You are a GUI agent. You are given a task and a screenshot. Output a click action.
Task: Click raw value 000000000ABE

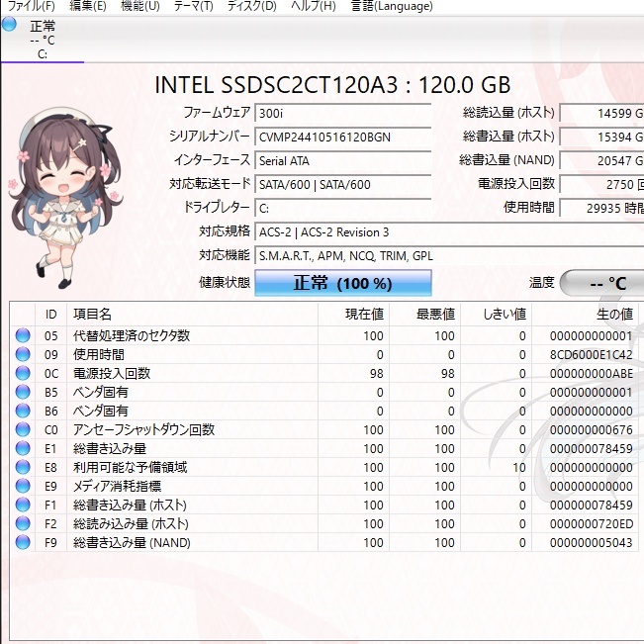point(591,373)
